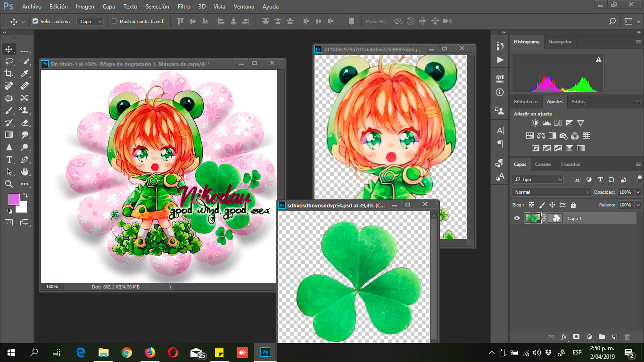Open the Edit Toolbar three-dots button
Viewport: 644px width, 362px height.
point(25,184)
